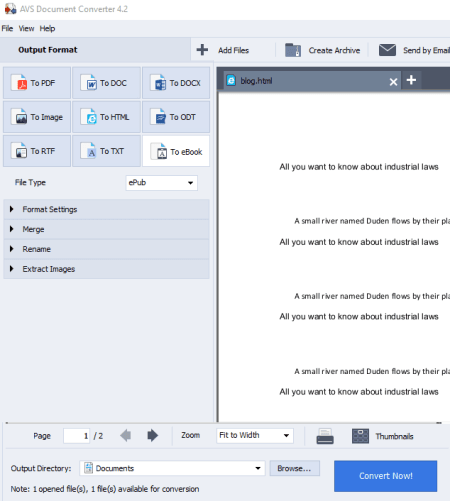This screenshot has height=501, width=450.
Task: Click the page number input field
Action: [x=77, y=436]
